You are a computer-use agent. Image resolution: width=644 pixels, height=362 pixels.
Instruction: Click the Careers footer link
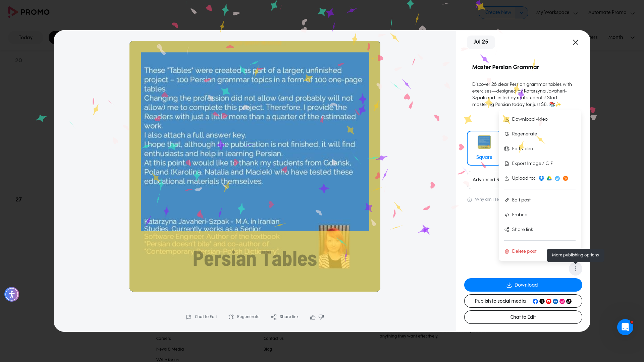[x=163, y=339]
